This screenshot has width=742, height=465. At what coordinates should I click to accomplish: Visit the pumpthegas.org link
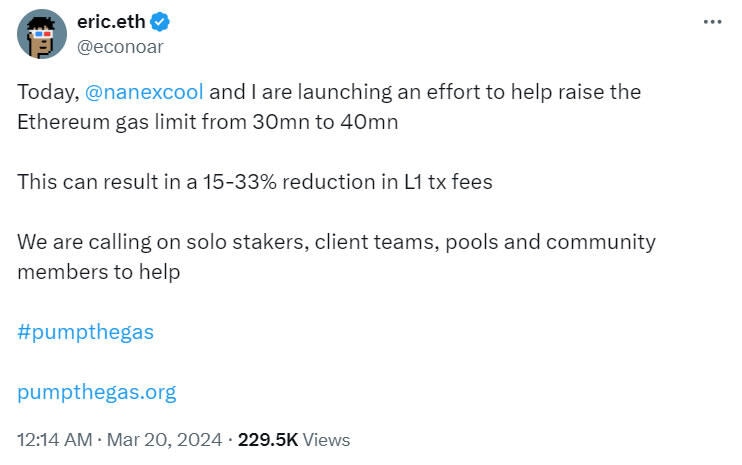[x=97, y=392]
